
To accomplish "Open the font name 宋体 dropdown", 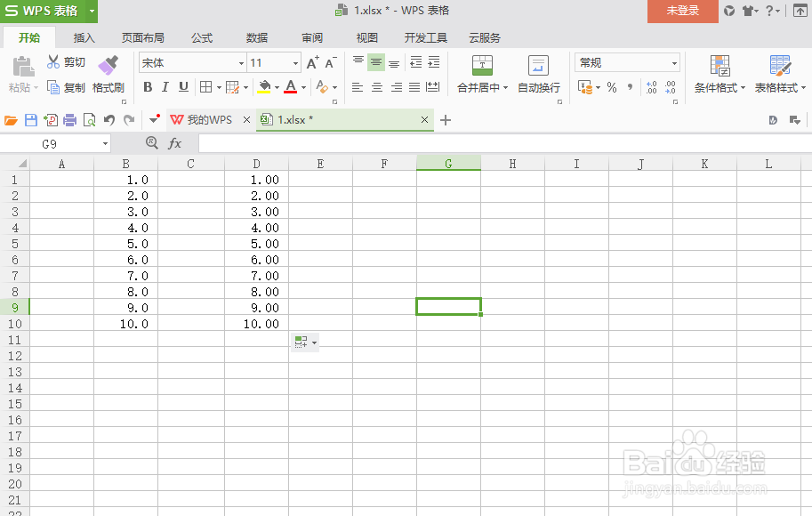I will (241, 63).
